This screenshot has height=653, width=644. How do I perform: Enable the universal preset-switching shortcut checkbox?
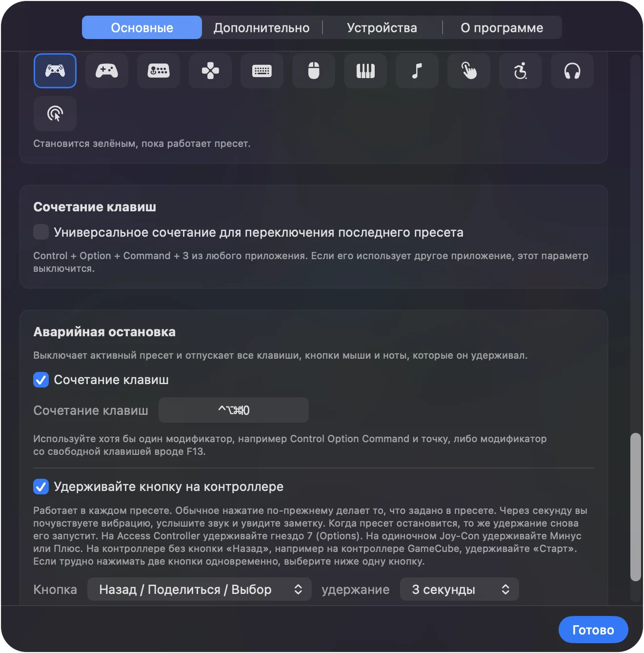pyautogui.click(x=41, y=232)
